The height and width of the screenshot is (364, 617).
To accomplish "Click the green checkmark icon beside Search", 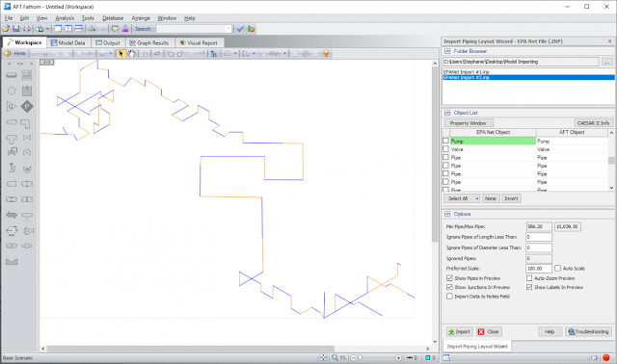I will 240,29.
